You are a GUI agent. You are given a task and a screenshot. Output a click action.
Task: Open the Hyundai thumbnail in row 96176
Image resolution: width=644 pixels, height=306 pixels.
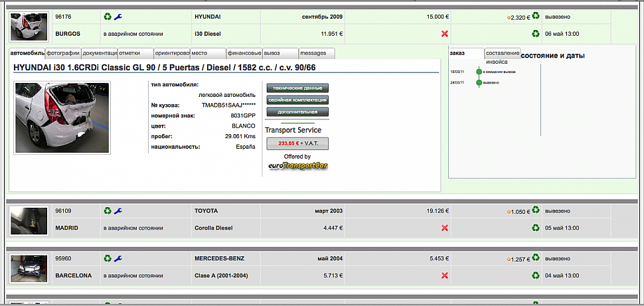click(29, 27)
